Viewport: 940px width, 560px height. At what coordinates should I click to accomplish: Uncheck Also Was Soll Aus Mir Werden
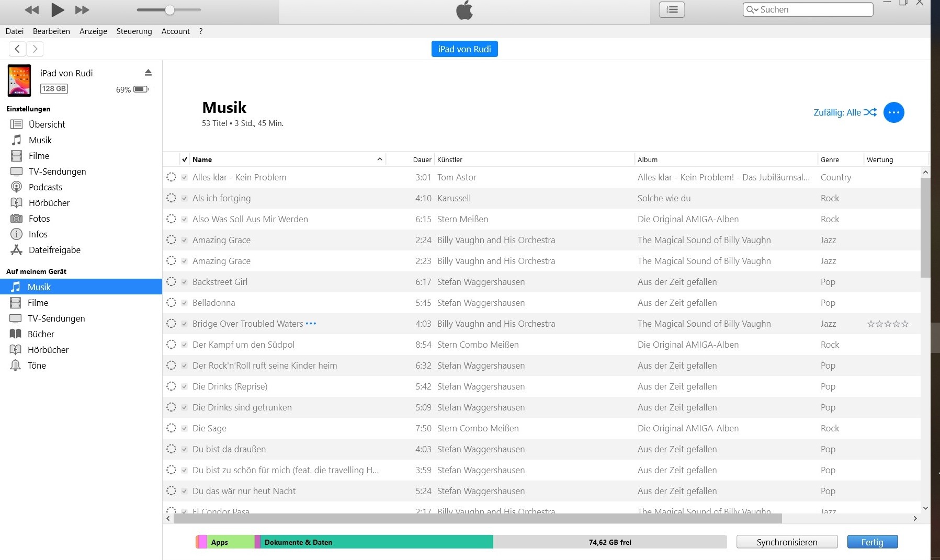tap(184, 219)
